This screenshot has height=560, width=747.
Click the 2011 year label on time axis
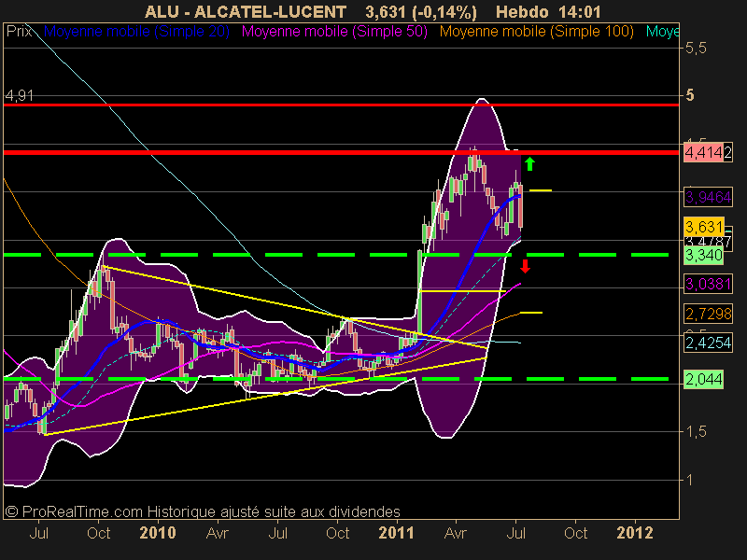[x=396, y=533]
